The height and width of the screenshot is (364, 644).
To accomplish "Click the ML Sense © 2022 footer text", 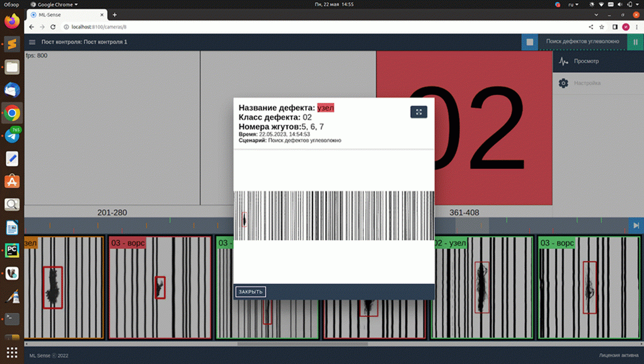I will pos(49,355).
